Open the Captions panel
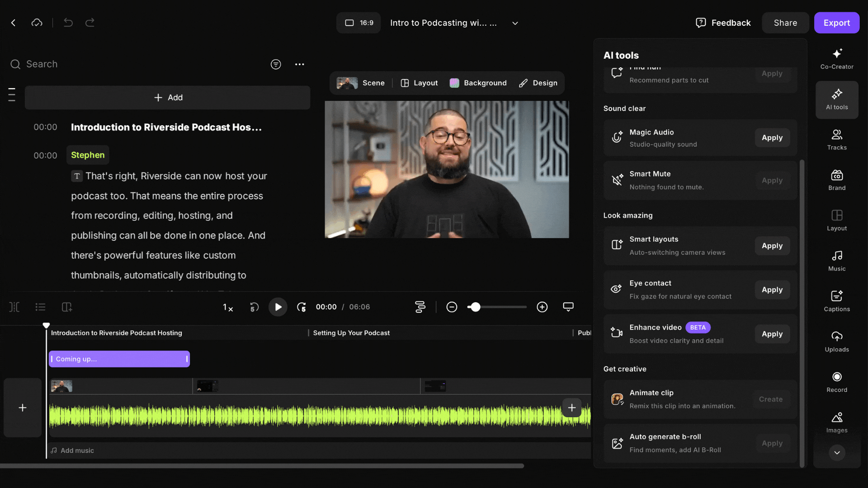 coord(837,301)
